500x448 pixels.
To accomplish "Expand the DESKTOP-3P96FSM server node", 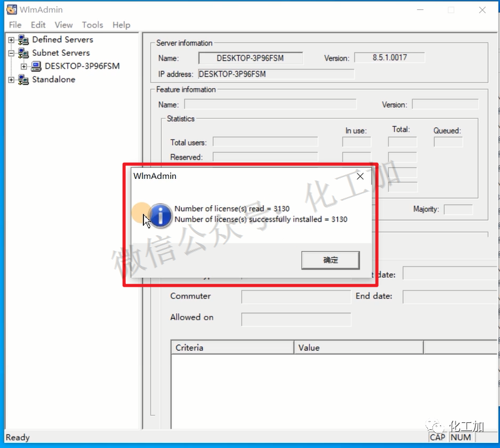I will [24, 66].
